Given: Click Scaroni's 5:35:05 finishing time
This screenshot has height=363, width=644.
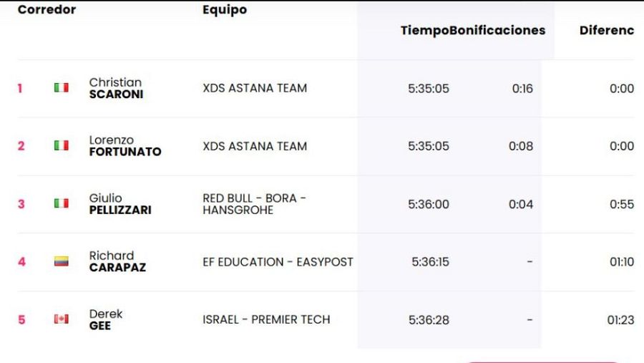Looking at the screenshot, I should click(x=429, y=89).
